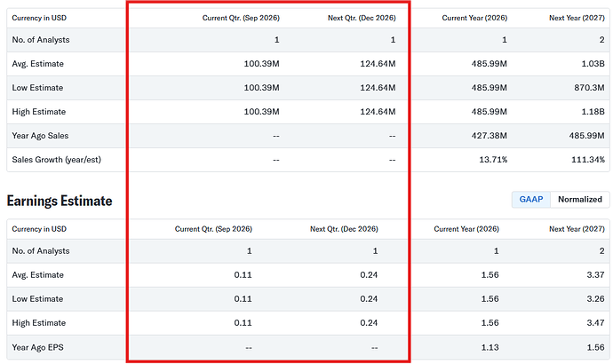Click High Estimate 124.64M for Dec 2026

click(x=378, y=112)
